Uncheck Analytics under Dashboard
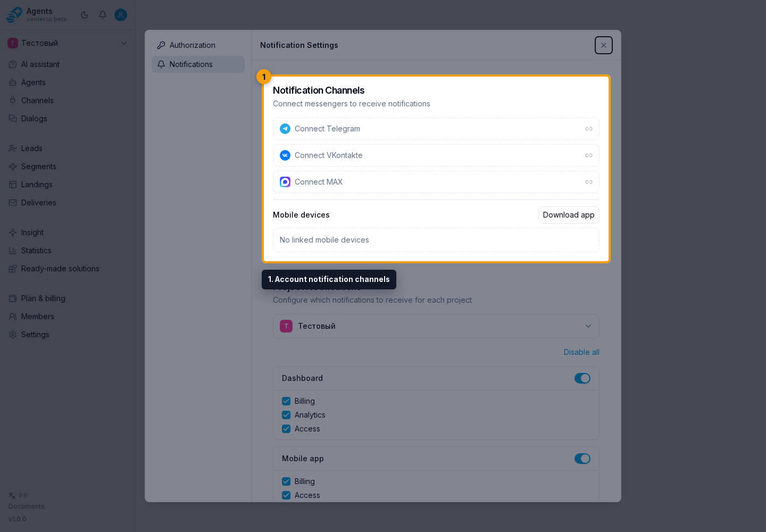The width and height of the screenshot is (766, 532). click(286, 415)
